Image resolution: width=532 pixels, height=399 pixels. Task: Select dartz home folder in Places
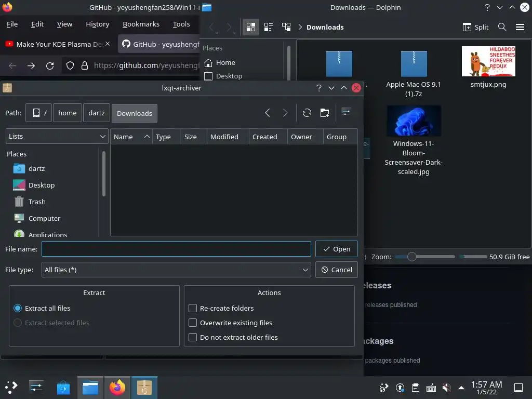click(29, 169)
